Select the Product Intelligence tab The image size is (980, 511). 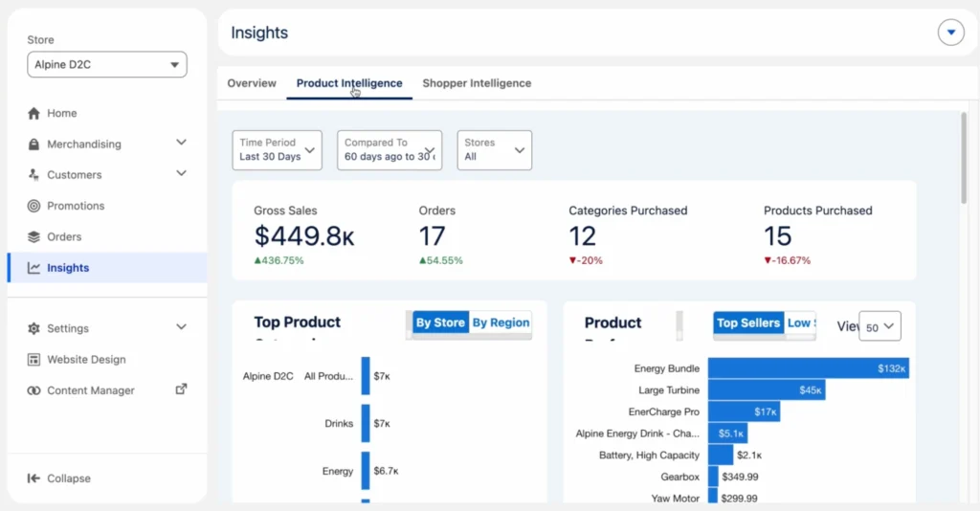click(x=349, y=83)
